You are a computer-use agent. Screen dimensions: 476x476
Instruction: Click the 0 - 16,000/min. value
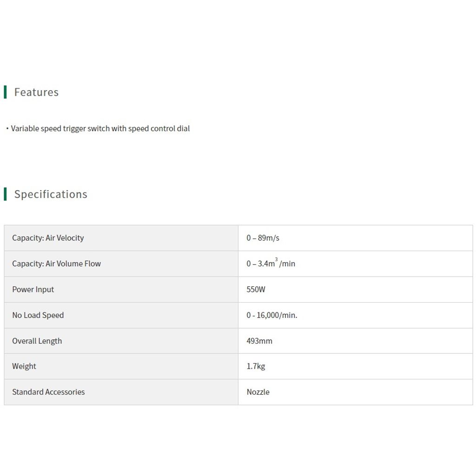pyautogui.click(x=271, y=315)
